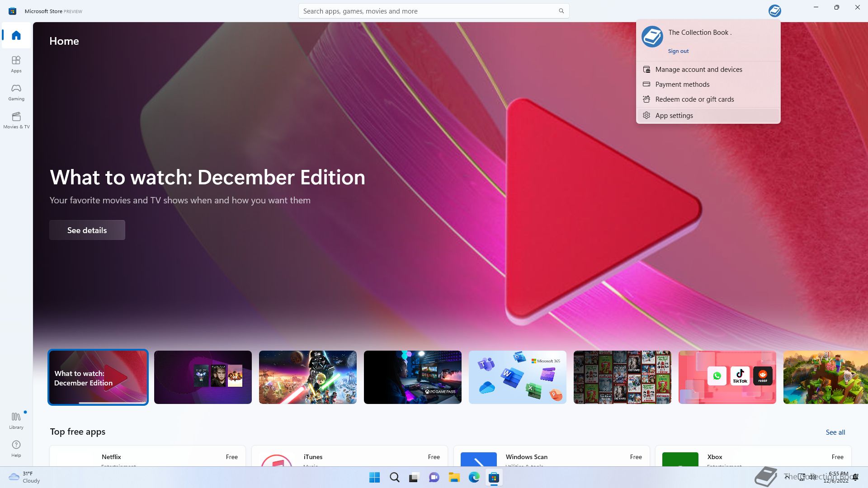Select the Minecraft carousel thumbnail
Screen dimensions: 868x488
[826, 377]
